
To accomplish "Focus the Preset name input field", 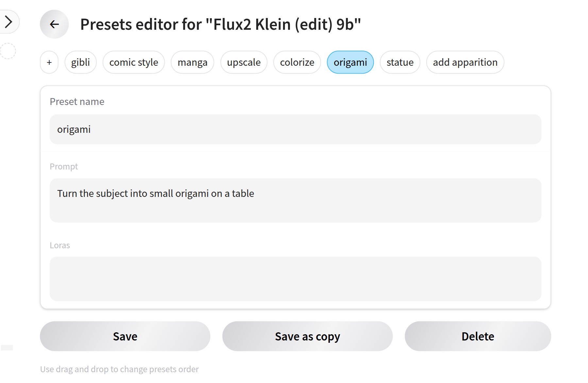I will click(295, 129).
